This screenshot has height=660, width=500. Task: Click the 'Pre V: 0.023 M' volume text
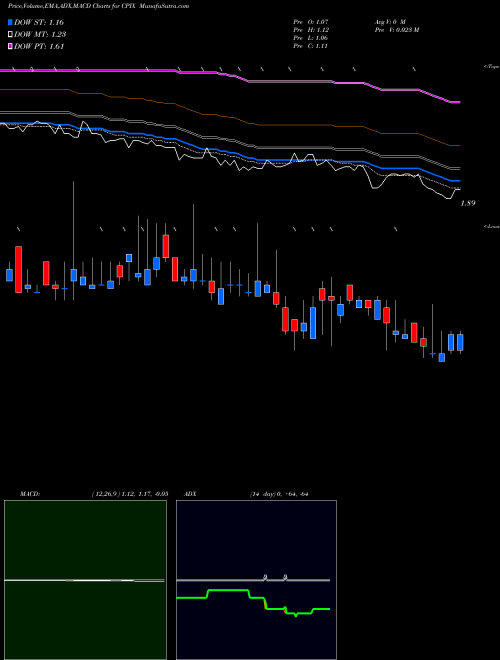tap(396, 30)
